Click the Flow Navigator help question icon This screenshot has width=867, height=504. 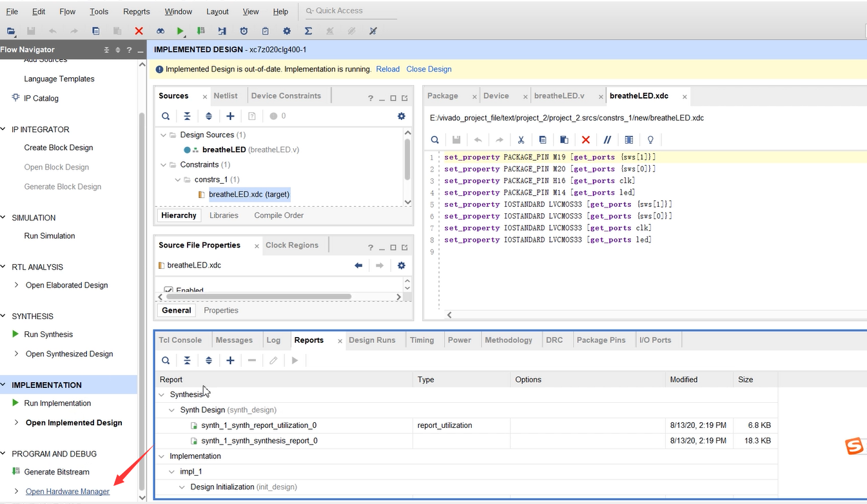pos(130,50)
